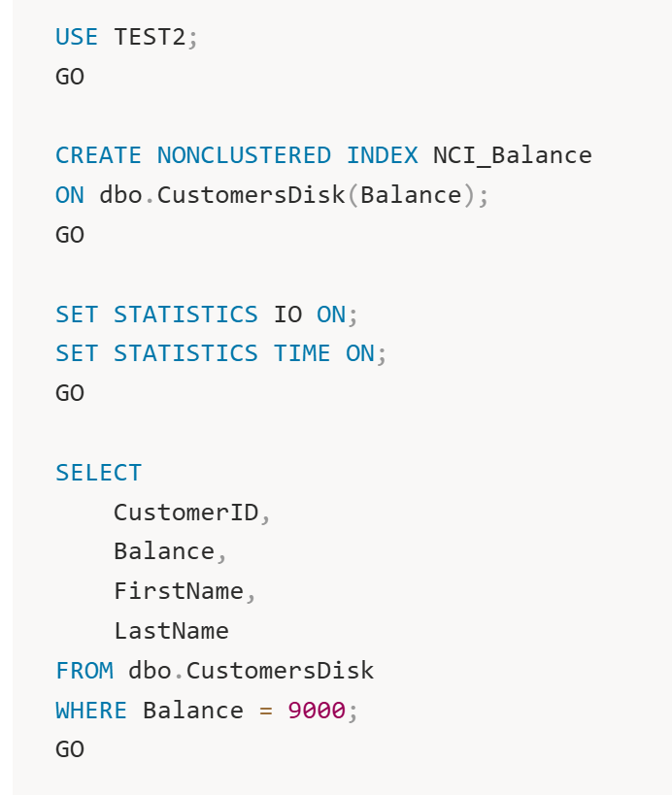
Task: Click the FROM keyword
Action: [84, 671]
